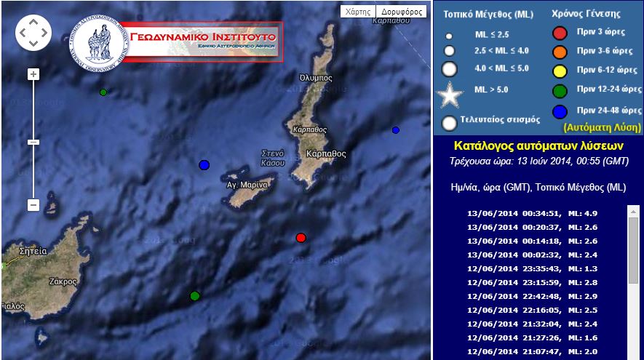Switch to the Χάρτης map view
Screen dimensions: 644x360
click(x=358, y=12)
